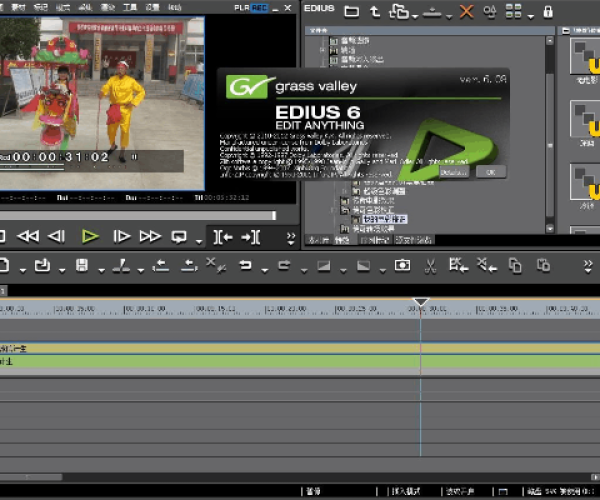Image resolution: width=600 pixels, height=500 pixels.
Task: Click the undo arrow in timeline toolbar
Action: click(x=245, y=266)
